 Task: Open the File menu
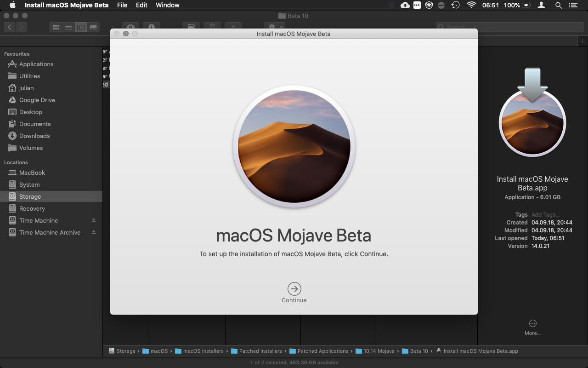coord(122,5)
